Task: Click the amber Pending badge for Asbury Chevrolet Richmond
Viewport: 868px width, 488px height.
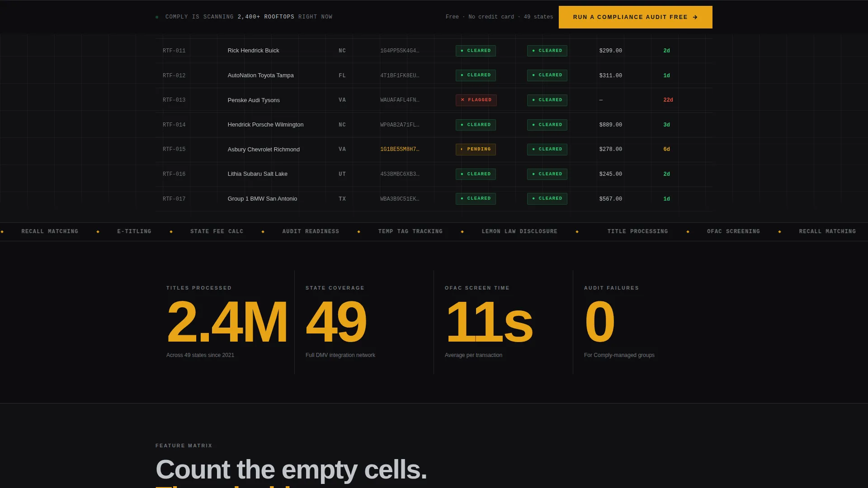Action: pos(476,150)
